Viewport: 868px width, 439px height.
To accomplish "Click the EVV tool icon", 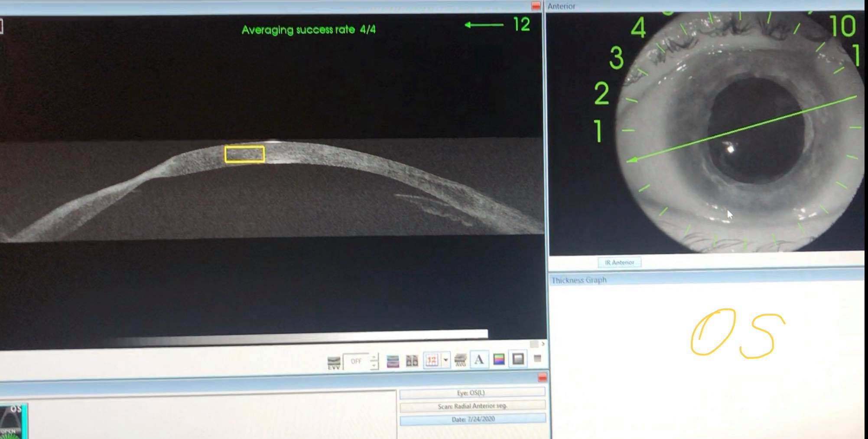I will [334, 362].
